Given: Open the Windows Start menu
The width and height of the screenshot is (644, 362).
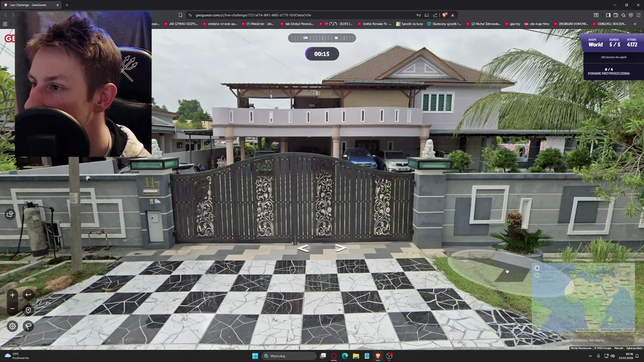Looking at the screenshot, I should (255, 356).
